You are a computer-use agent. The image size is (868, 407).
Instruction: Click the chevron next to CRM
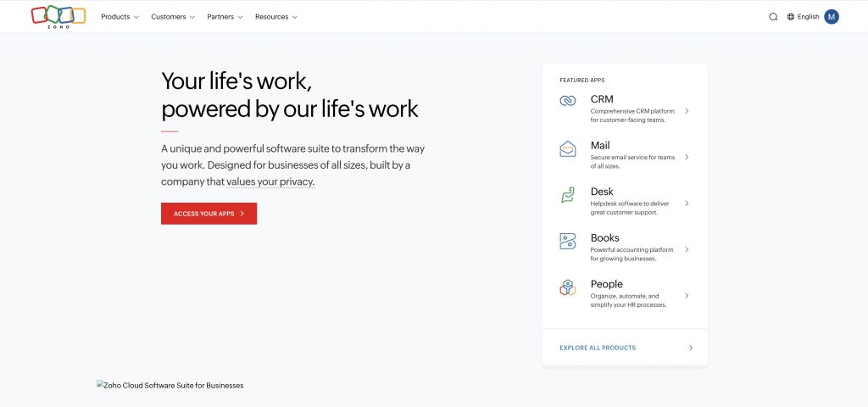(x=687, y=111)
